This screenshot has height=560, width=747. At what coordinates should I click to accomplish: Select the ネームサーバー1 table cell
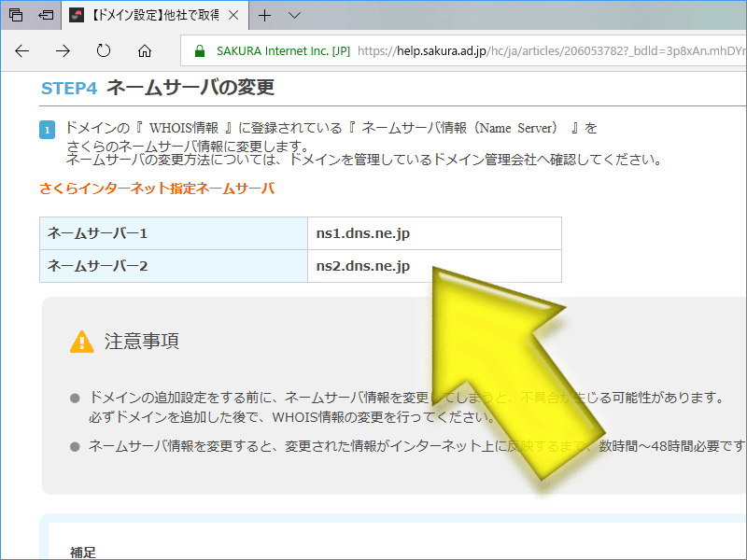pyautogui.click(x=174, y=233)
